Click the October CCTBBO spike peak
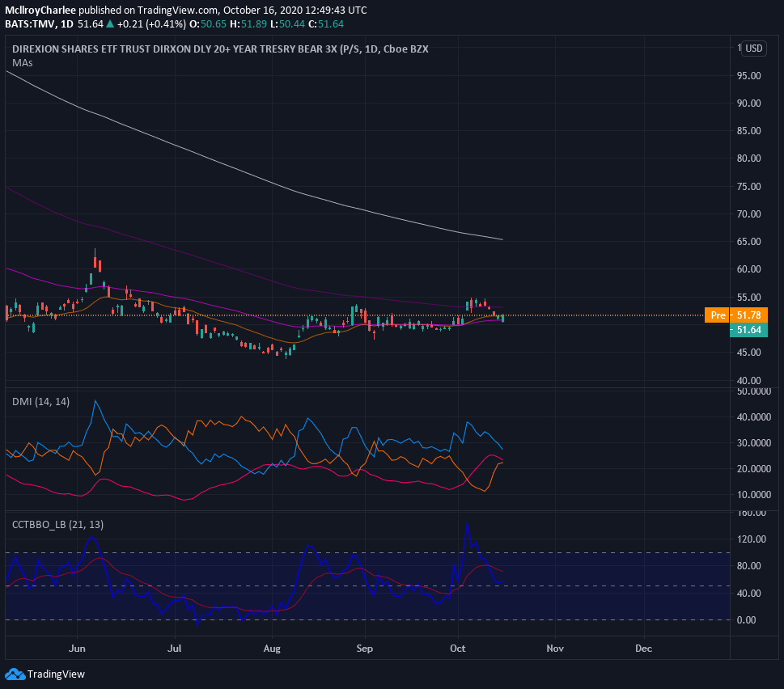 (x=467, y=523)
